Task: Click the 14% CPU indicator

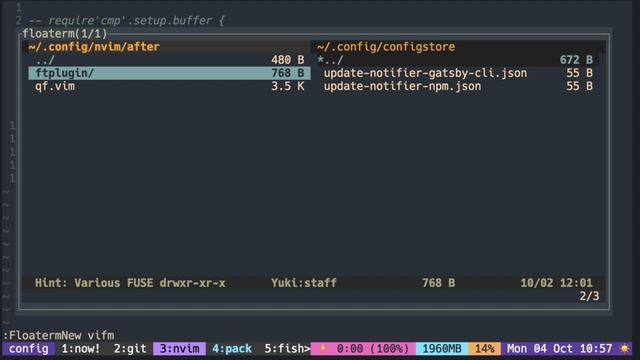Action: pyautogui.click(x=484, y=349)
